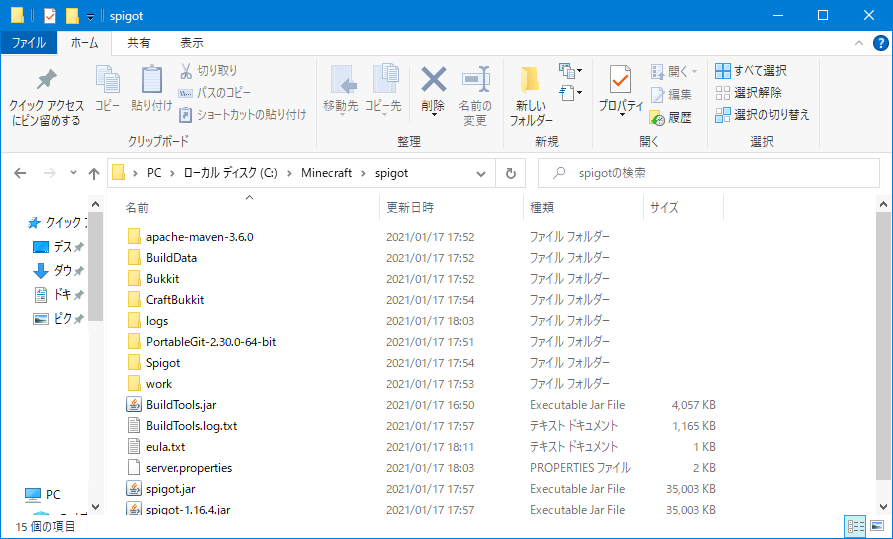Click the spigot search field
Image resolution: width=893 pixels, height=539 pixels.
(x=709, y=173)
